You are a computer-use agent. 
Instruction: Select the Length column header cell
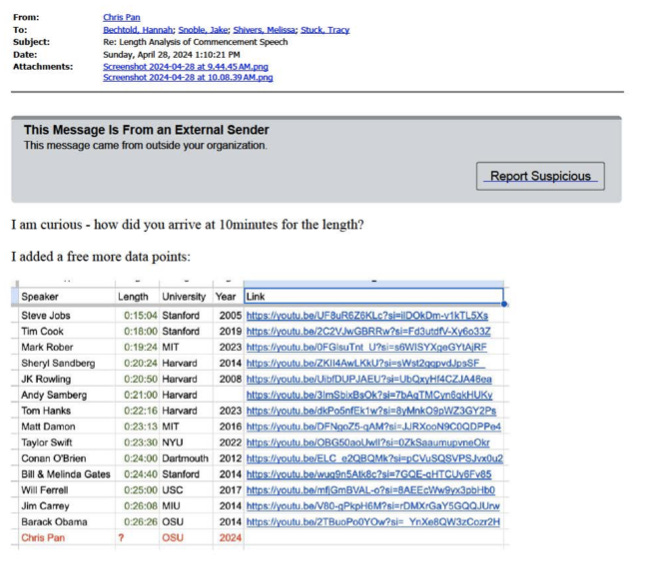137,296
